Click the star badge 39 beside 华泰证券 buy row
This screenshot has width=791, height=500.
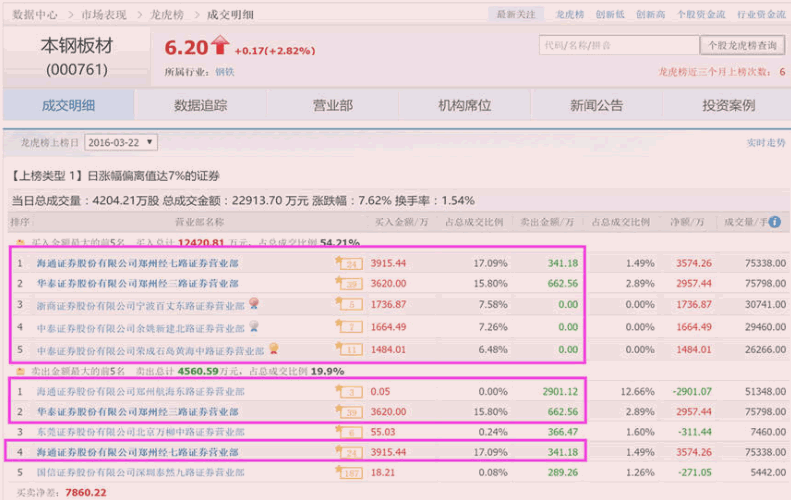pos(351,285)
